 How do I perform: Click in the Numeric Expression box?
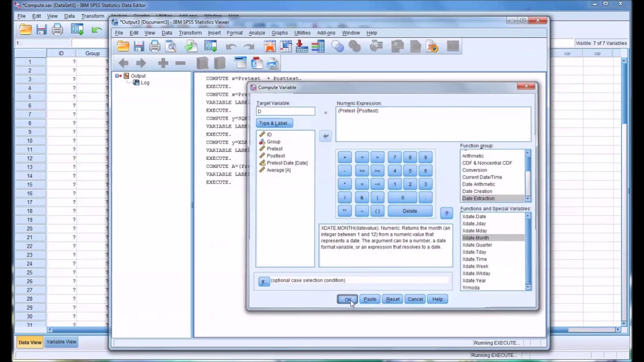[433, 124]
